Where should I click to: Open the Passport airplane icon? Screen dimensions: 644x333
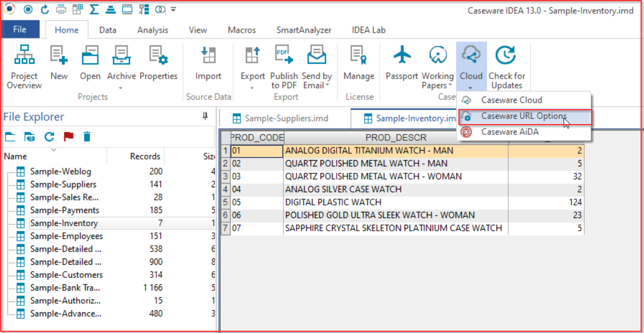point(402,56)
